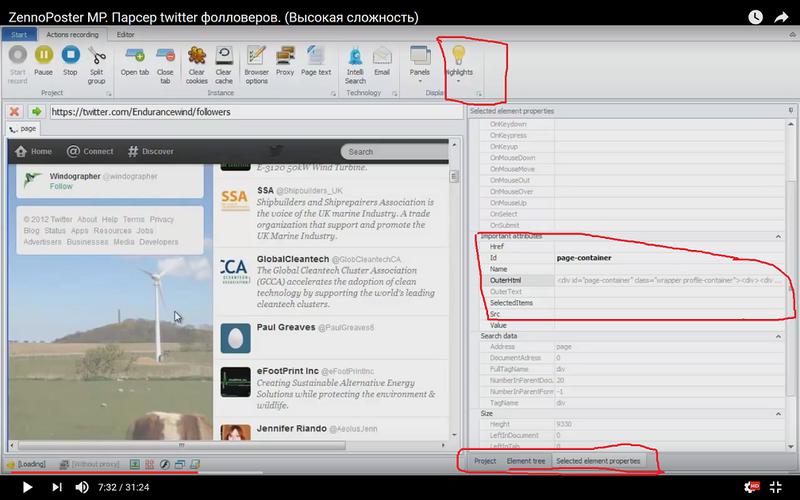Viewport: 800px width, 500px height.
Task: Open the Project group dialog launcher
Action: (x=109, y=94)
